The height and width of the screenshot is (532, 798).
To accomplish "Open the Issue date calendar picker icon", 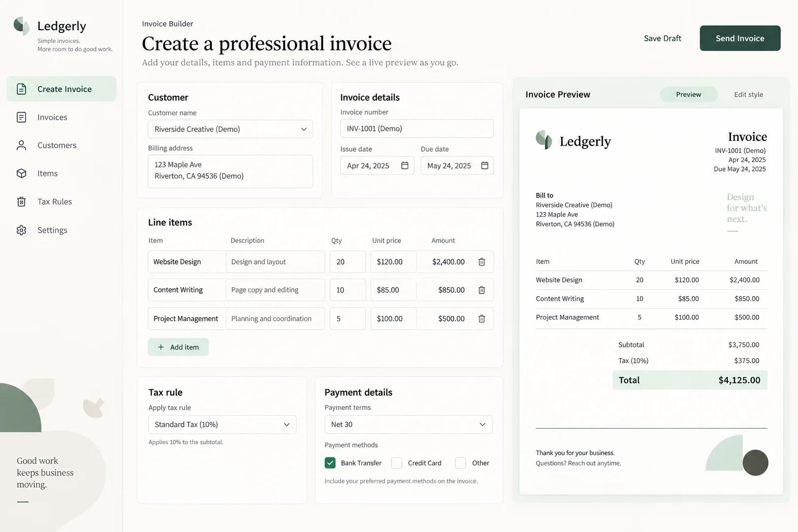I will point(405,165).
